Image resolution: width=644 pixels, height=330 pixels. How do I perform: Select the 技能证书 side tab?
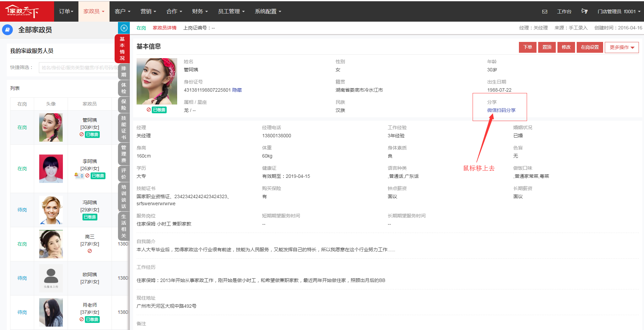click(x=124, y=127)
